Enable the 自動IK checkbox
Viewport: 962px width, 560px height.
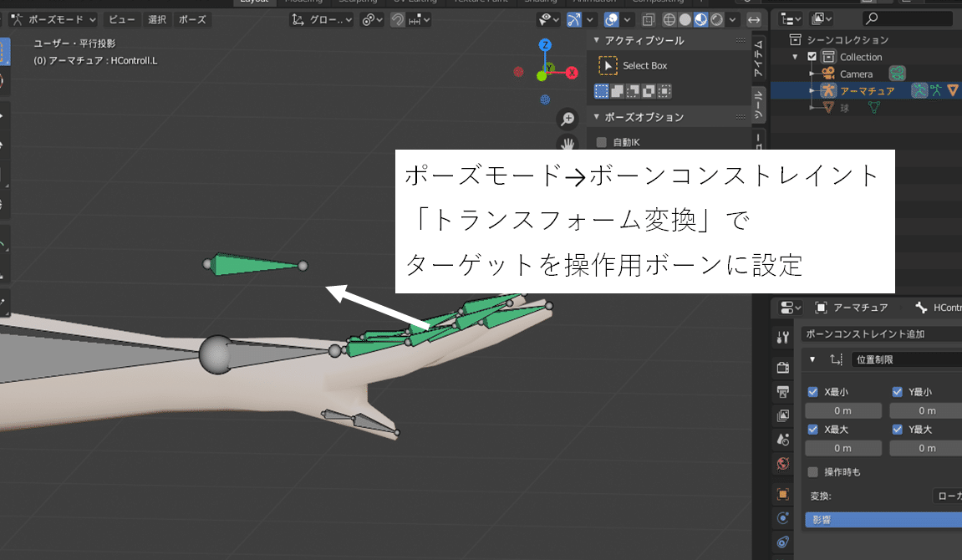pyautogui.click(x=601, y=142)
